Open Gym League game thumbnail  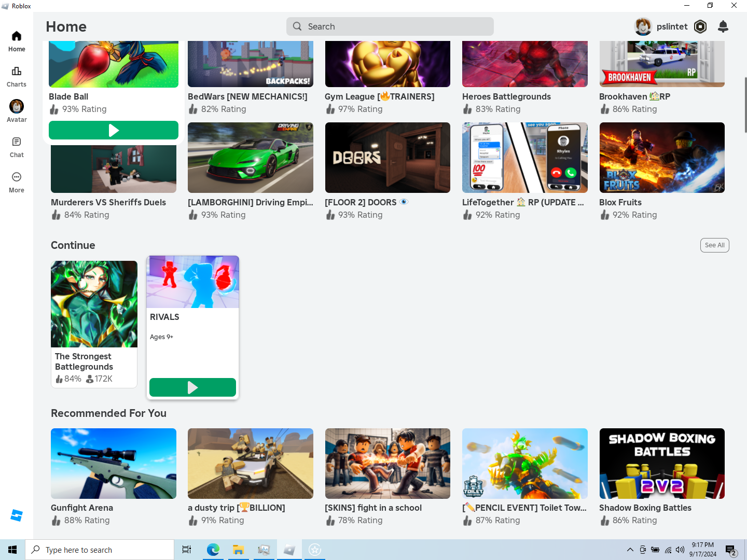[388, 64]
